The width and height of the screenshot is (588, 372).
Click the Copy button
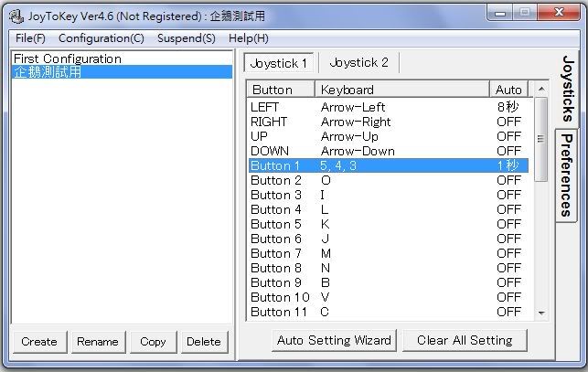153,342
